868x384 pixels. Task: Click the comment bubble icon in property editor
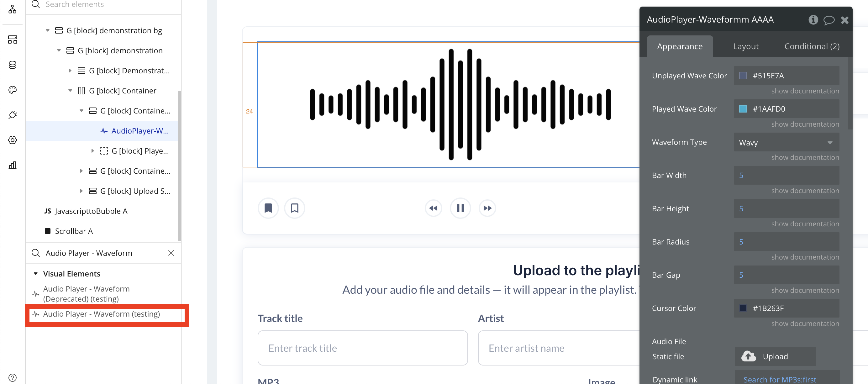click(829, 20)
